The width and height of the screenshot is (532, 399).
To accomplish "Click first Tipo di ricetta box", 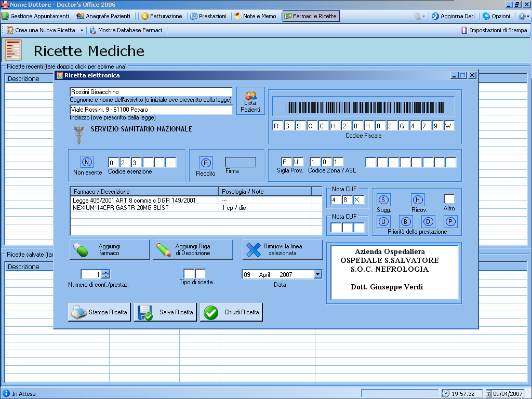I will pyautogui.click(x=189, y=273).
